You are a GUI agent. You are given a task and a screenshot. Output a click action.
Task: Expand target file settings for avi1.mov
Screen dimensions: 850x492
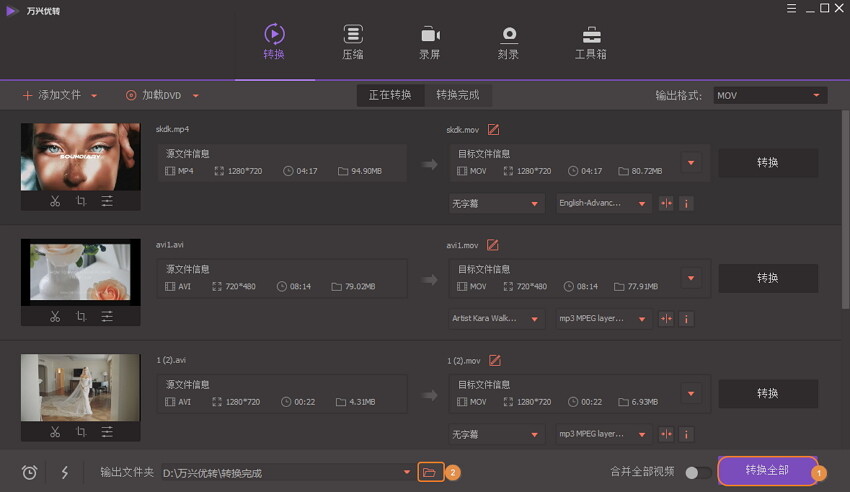tap(691, 278)
